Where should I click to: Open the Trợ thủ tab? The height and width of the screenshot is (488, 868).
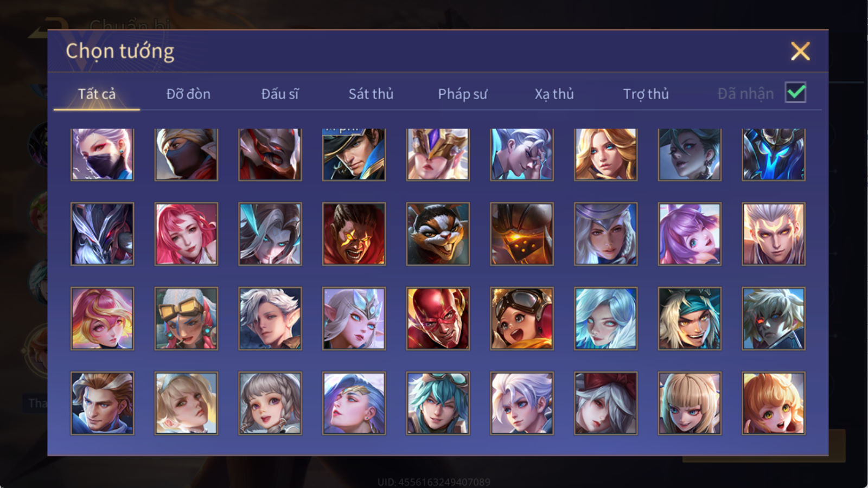pos(646,94)
